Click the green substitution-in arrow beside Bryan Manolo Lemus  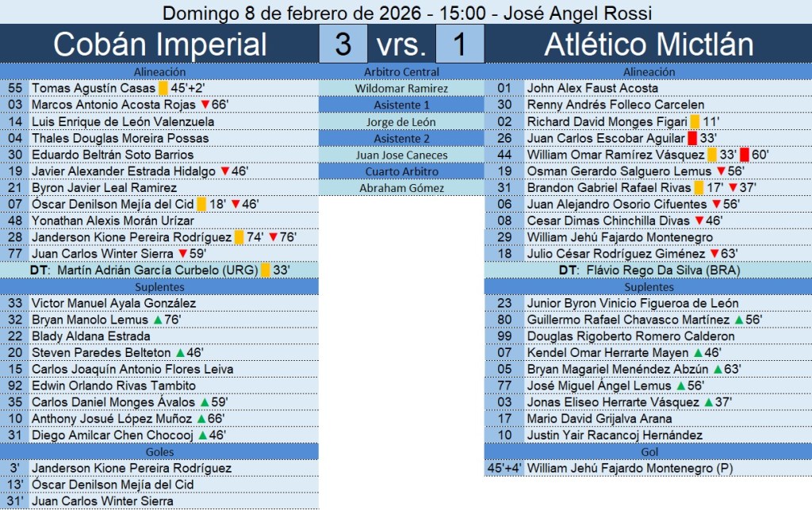pyautogui.click(x=157, y=320)
